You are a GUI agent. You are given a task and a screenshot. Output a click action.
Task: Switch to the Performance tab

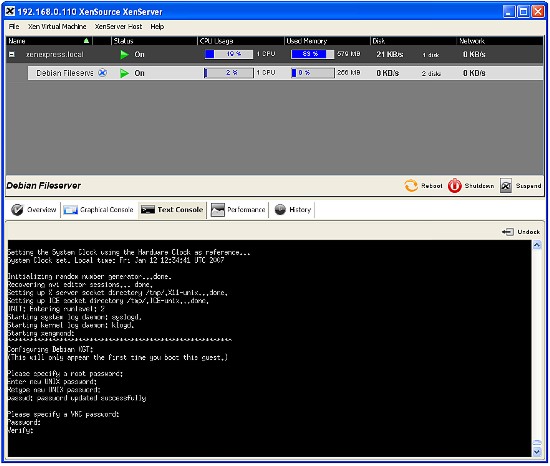[x=238, y=210]
